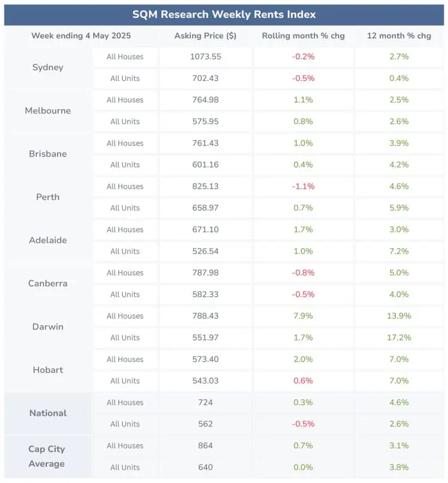The width and height of the screenshot is (448, 483).
Task: Select Melbourne All Units price 575.95
Action: tap(206, 122)
